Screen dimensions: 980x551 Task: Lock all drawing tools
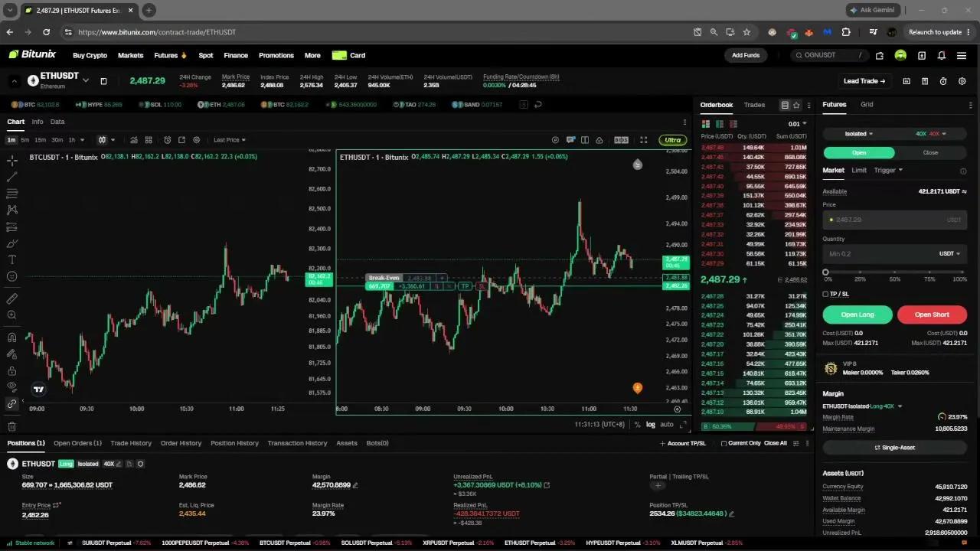12,370
